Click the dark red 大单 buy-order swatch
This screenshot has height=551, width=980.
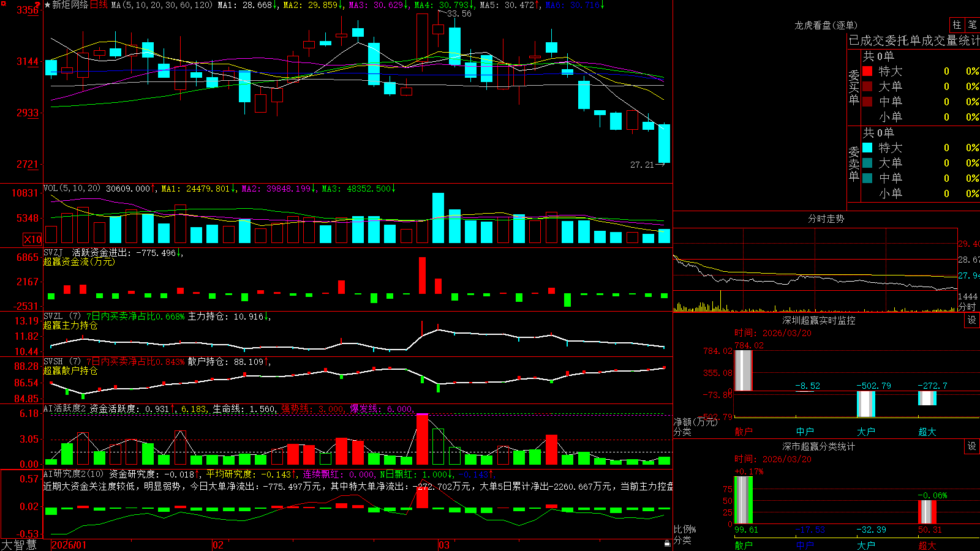click(x=867, y=86)
